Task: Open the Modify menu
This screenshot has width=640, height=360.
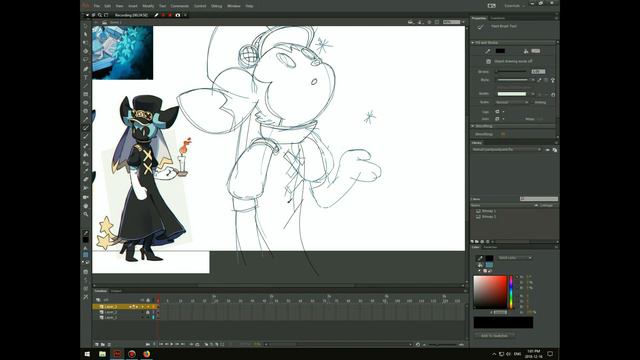Action: click(x=148, y=6)
